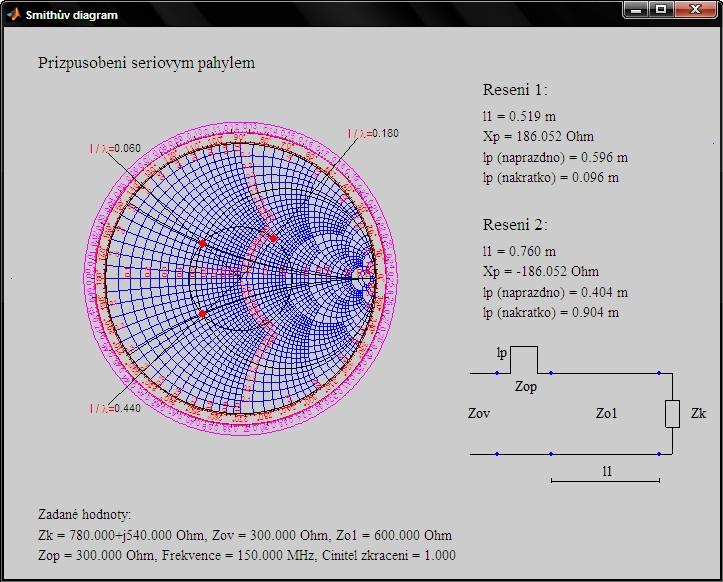This screenshot has height=582, width=723.
Task: Click the 'Zo1 = 600.000 Ohm' value
Action: [x=394, y=535]
